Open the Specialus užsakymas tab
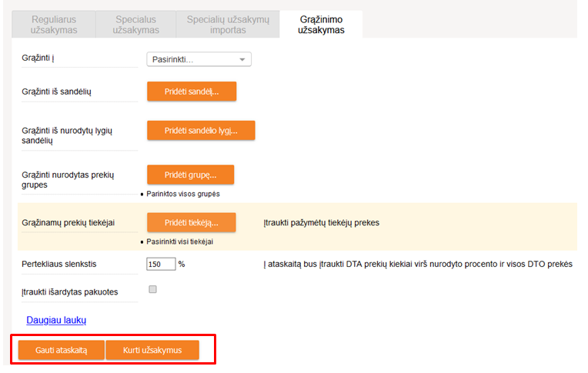 [x=135, y=24]
